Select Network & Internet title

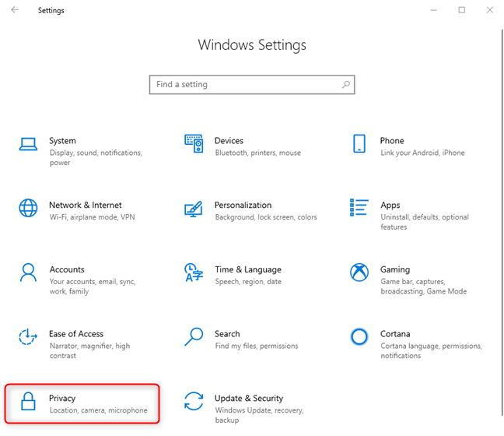(86, 205)
